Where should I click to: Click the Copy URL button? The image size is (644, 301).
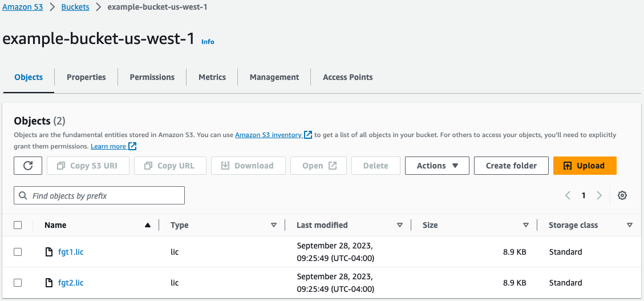point(170,166)
